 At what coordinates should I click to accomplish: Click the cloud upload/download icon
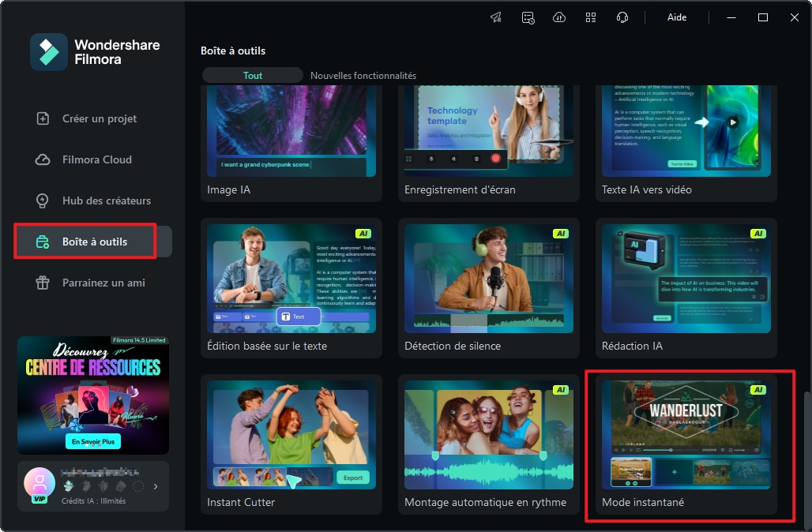pos(559,17)
